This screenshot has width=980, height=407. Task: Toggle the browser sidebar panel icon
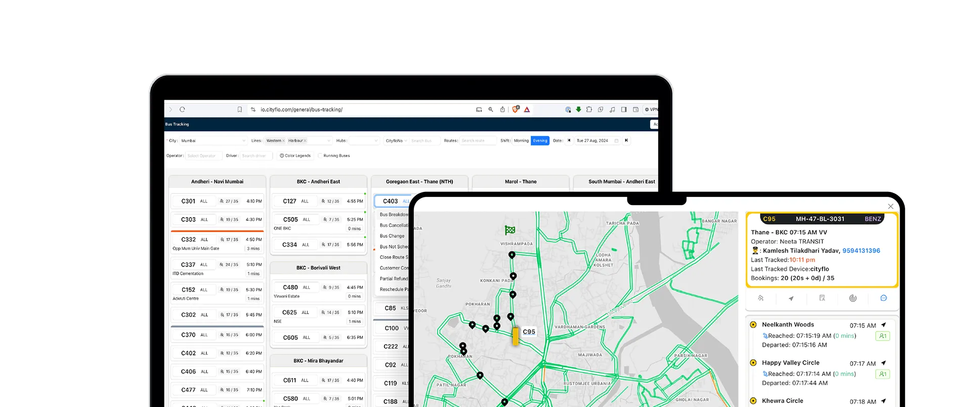click(624, 109)
